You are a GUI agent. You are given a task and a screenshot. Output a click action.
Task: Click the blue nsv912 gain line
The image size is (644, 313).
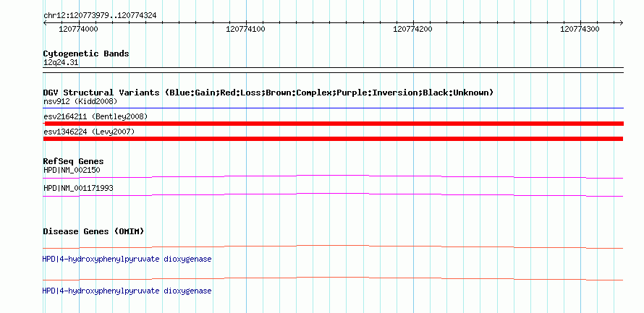334,108
